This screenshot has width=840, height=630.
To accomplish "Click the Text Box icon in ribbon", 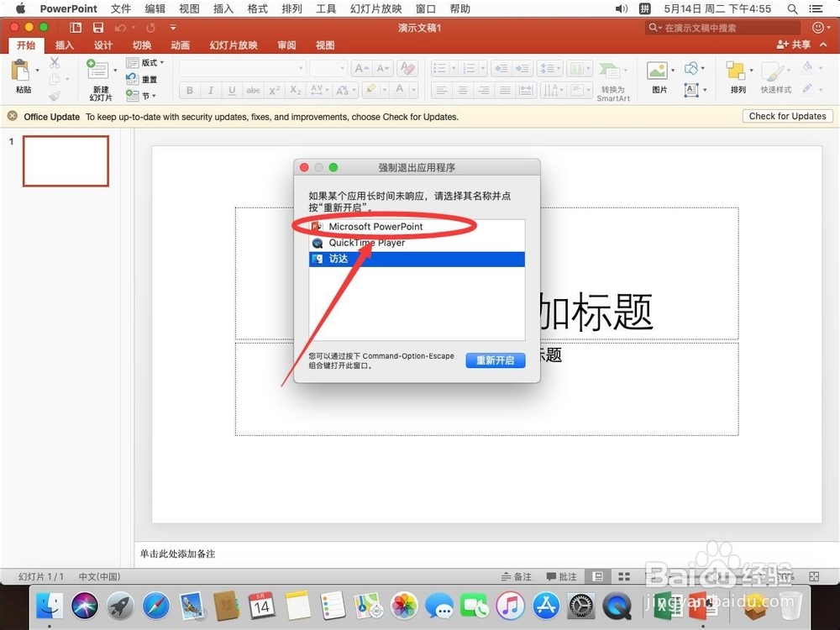I will tap(691, 90).
